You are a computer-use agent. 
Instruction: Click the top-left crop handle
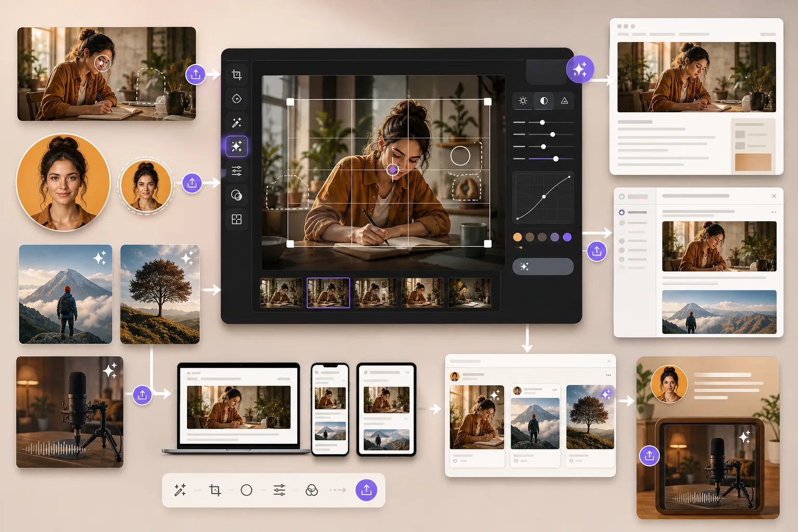pyautogui.click(x=290, y=102)
